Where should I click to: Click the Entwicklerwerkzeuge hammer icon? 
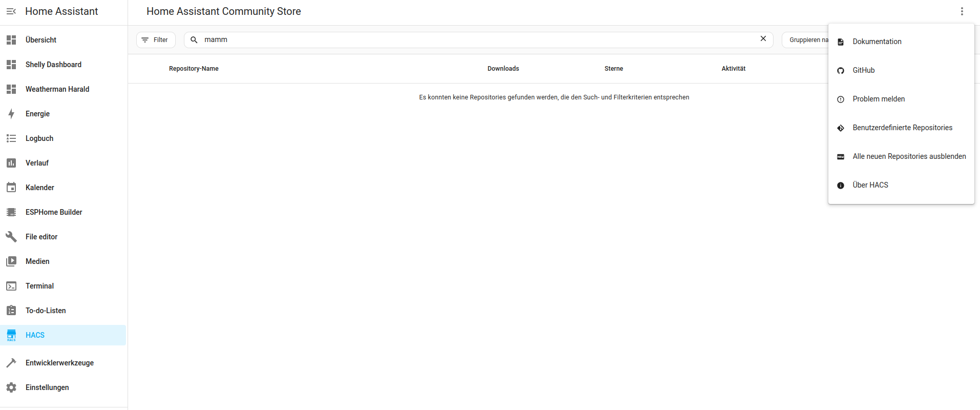11,363
